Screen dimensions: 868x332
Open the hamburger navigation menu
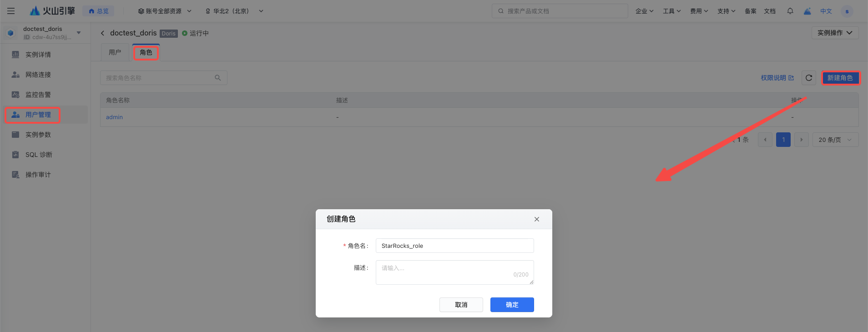tap(11, 11)
